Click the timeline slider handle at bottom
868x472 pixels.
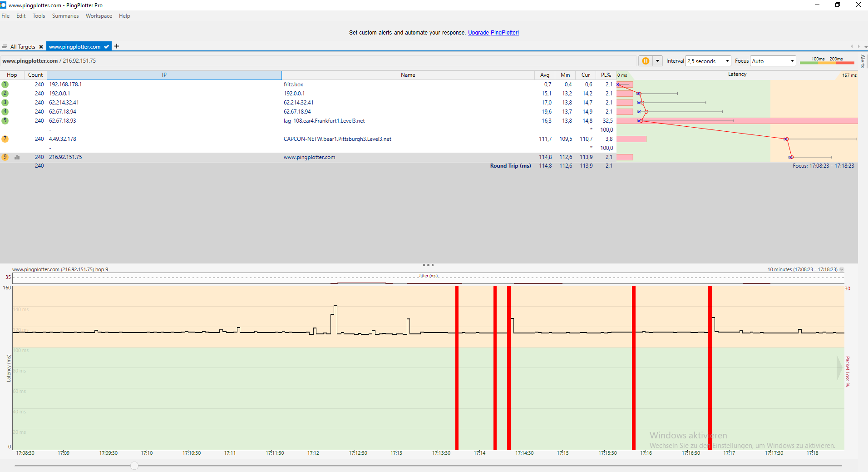pos(134,466)
